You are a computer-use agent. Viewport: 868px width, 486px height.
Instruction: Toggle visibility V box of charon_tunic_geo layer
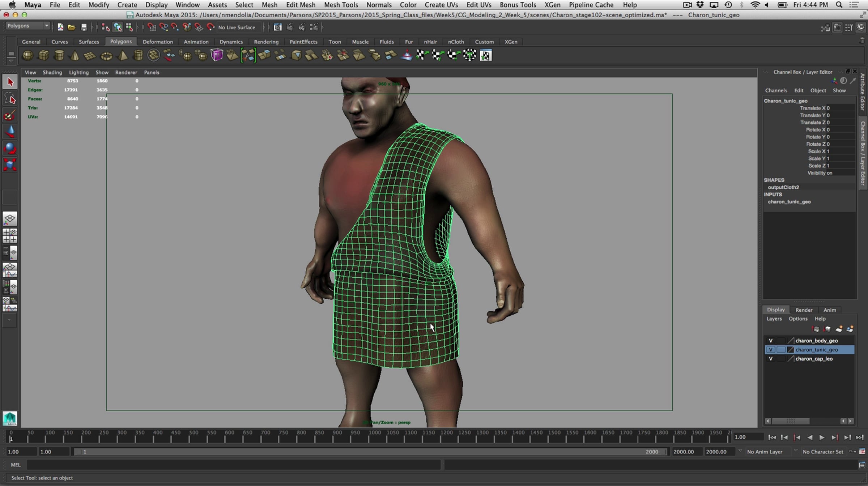771,350
